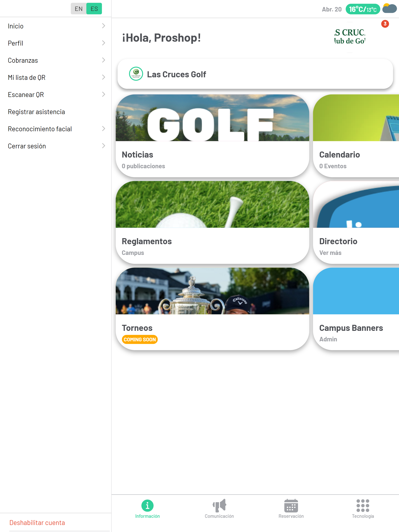Click the trophy tournament image
Viewport: 399px width, 532px height.
[212, 291]
